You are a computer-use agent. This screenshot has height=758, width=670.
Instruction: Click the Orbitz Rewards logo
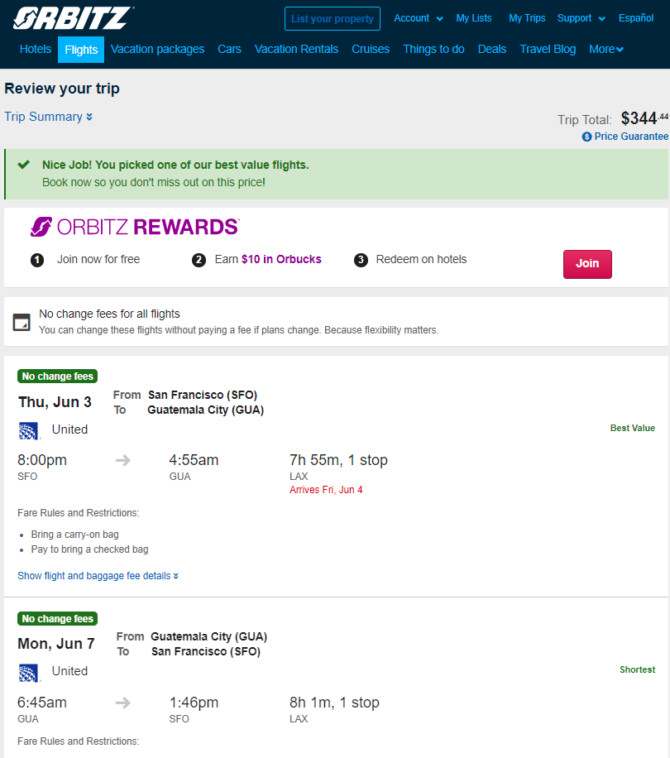134,227
